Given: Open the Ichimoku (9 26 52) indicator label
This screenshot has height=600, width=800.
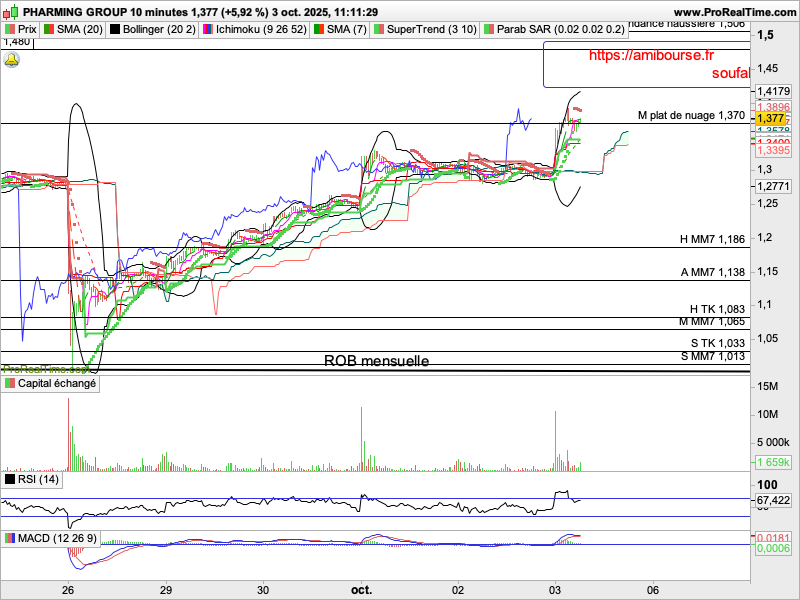Looking at the screenshot, I should [255, 30].
